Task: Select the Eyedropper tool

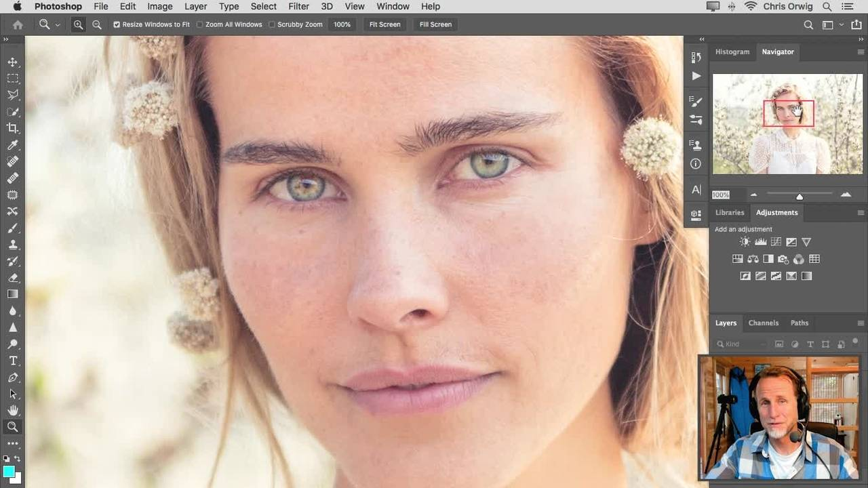Action: 13,145
